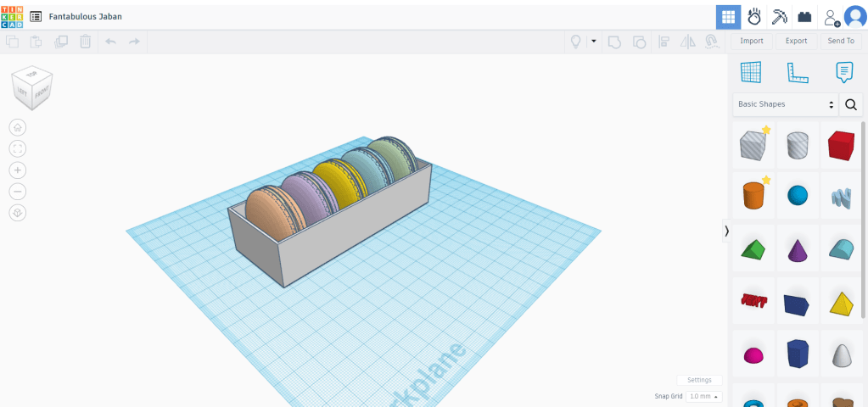This screenshot has width=868, height=407.
Task: Open the Workplane tool
Action: tap(751, 73)
